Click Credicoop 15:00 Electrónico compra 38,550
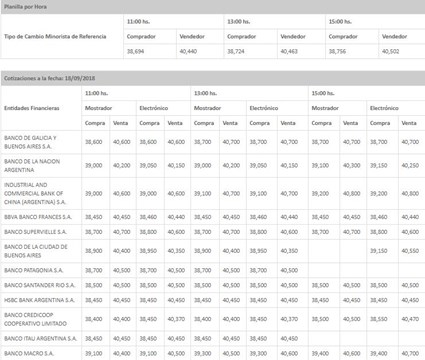 tap(379, 319)
